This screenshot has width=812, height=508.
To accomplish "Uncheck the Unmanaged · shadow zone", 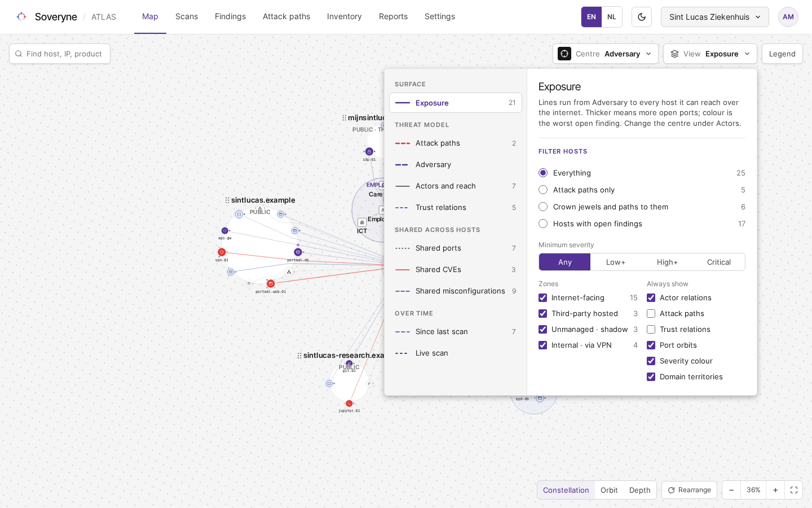I will (543, 330).
